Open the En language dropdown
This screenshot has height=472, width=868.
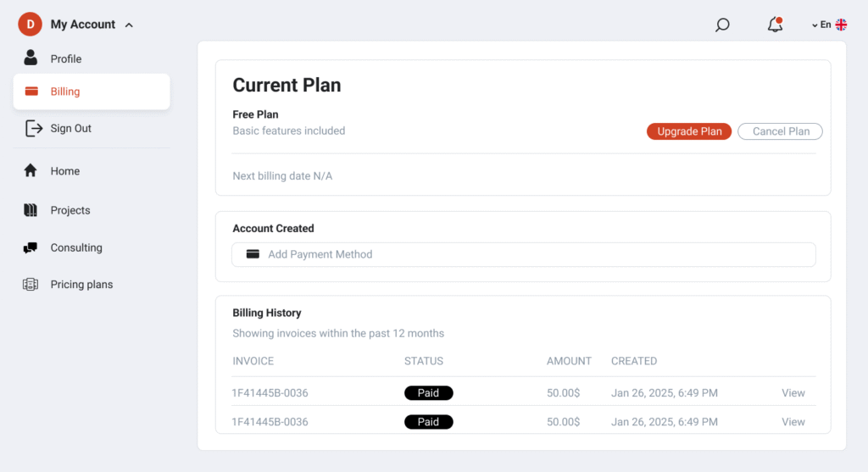pos(821,25)
